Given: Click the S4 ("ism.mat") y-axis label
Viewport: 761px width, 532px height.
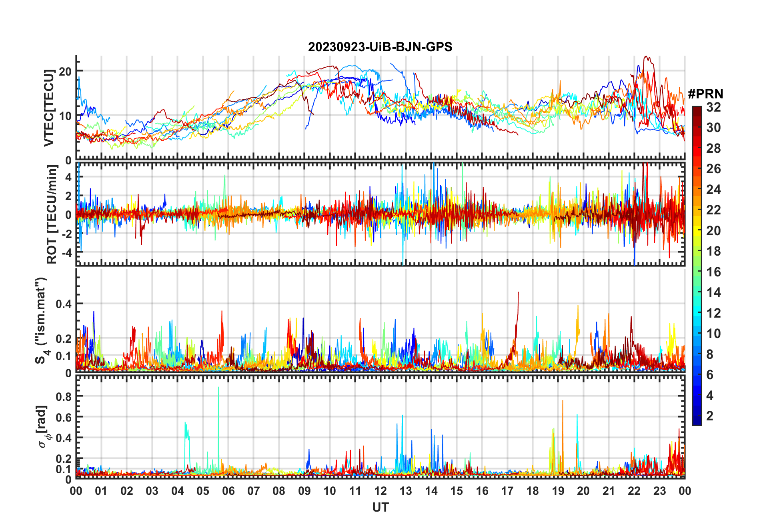Looking at the screenshot, I should (42, 320).
